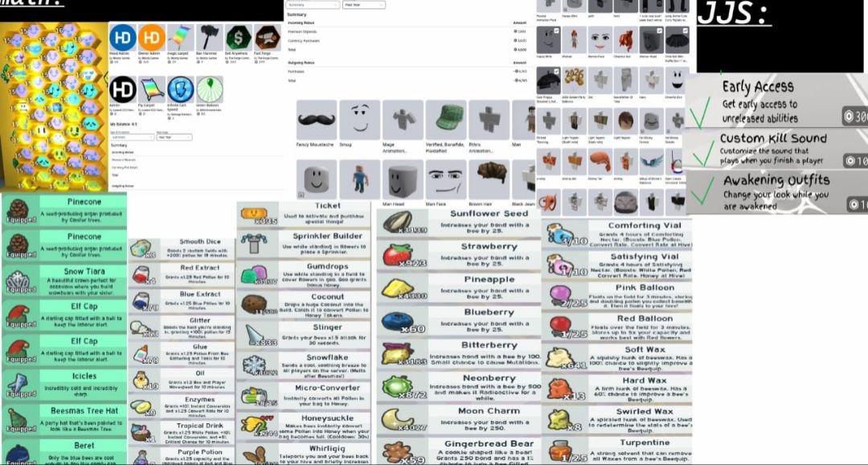Click the Whirligig item row
The image size is (868, 465).
pos(304,454)
